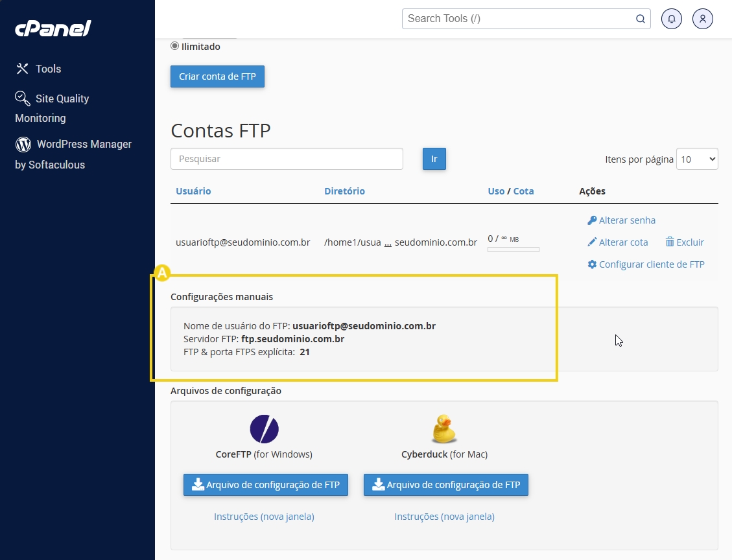
Task: Open the user account menu icon
Action: point(702,19)
